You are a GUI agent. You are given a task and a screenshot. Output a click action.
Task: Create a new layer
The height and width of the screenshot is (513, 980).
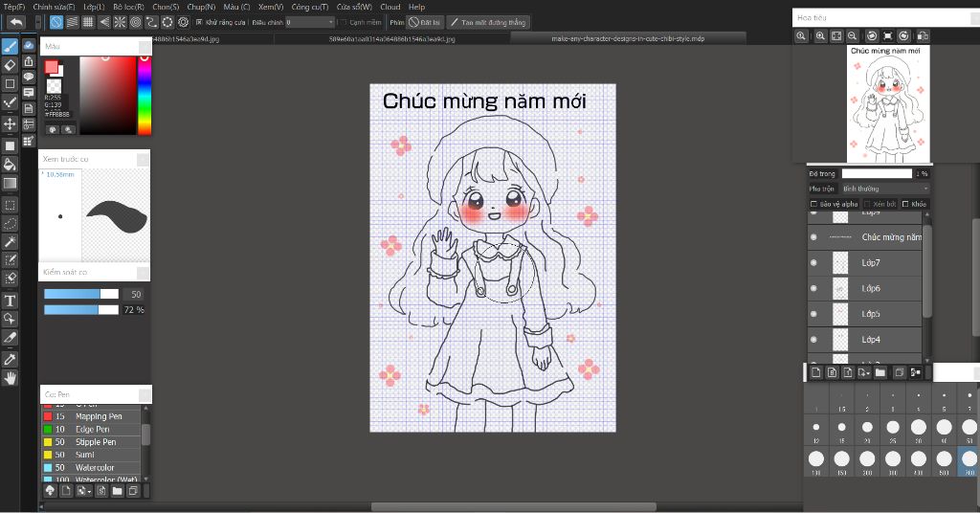tap(816, 372)
